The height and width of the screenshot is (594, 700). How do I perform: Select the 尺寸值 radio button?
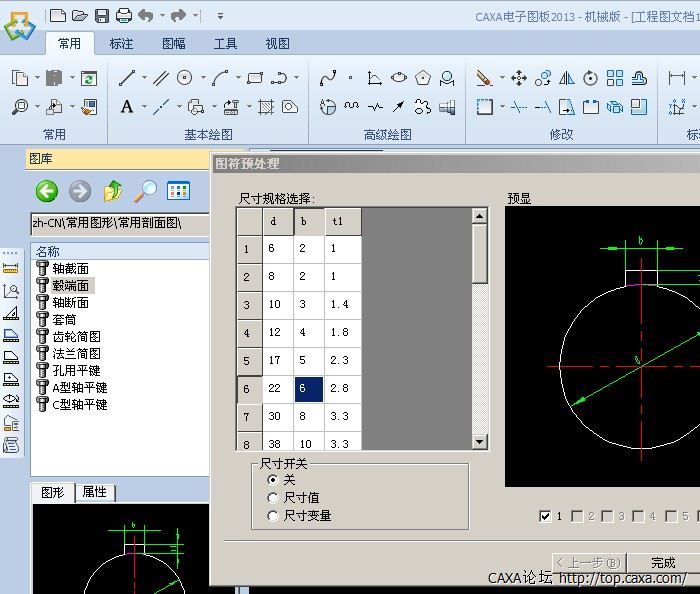[273, 498]
